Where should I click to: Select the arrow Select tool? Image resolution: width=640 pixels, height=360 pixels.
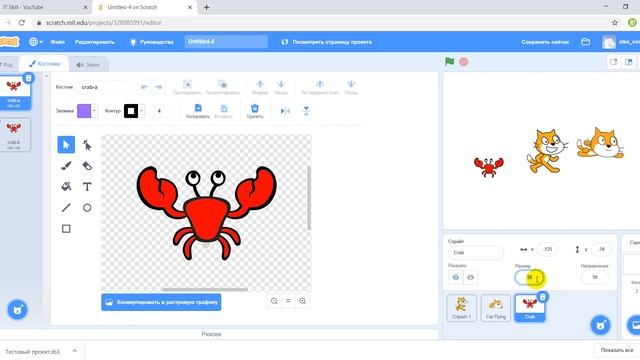click(66, 145)
